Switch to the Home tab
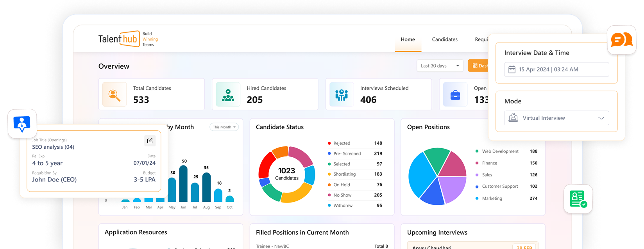Viewport: 644px width, 249px height. tap(408, 39)
